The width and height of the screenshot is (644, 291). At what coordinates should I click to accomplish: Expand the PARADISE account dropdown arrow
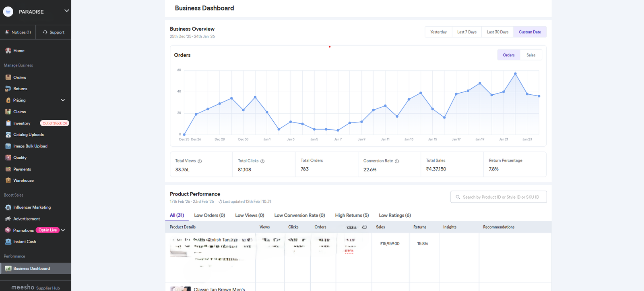67,11
